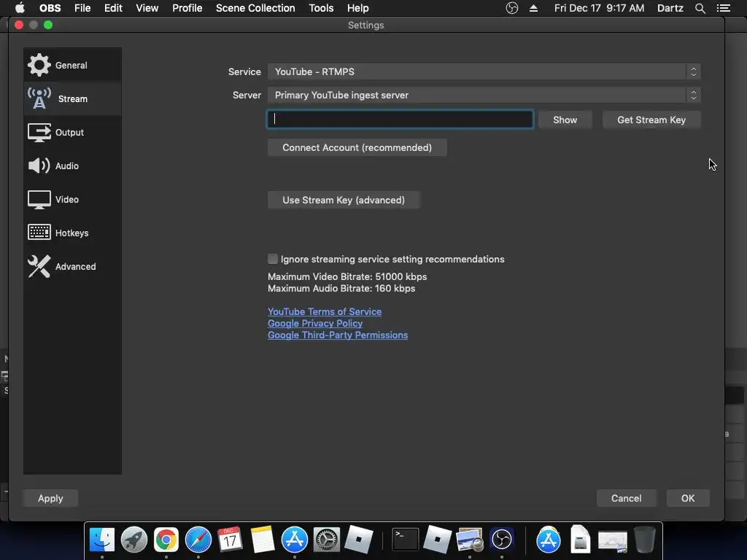This screenshot has height=560, width=747.
Task: Open Calendar showing 17 in the Dock
Action: (230, 540)
